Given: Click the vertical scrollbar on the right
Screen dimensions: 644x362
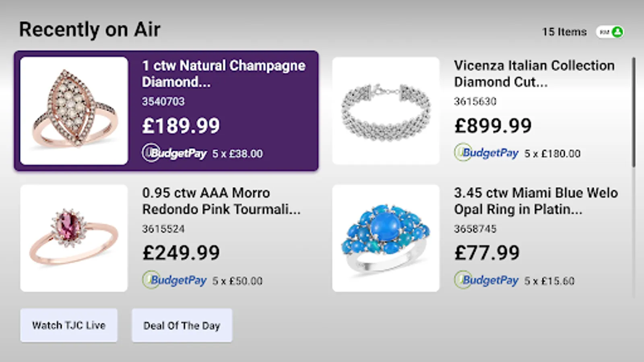Looking at the screenshot, I should click(634, 113).
